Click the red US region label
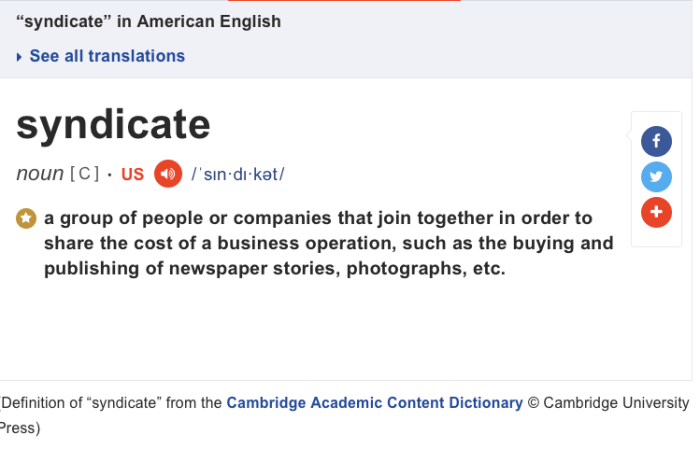700x449 pixels. click(133, 174)
